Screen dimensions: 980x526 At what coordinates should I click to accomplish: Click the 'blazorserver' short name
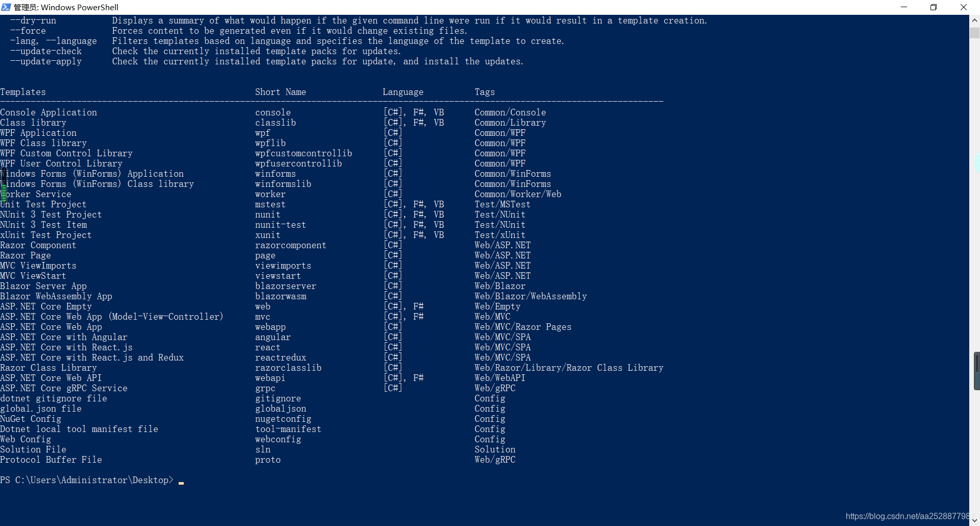click(286, 286)
